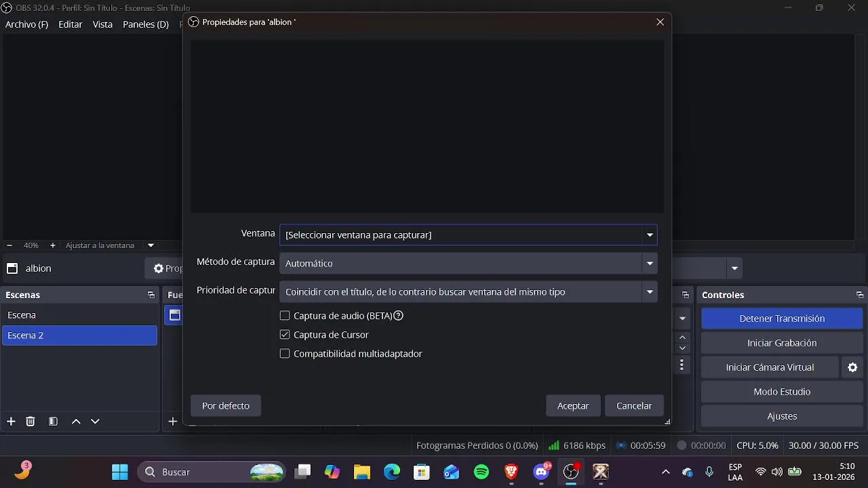This screenshot has height=488, width=868.
Task: Open Brave browser from the taskbar
Action: tap(511, 472)
